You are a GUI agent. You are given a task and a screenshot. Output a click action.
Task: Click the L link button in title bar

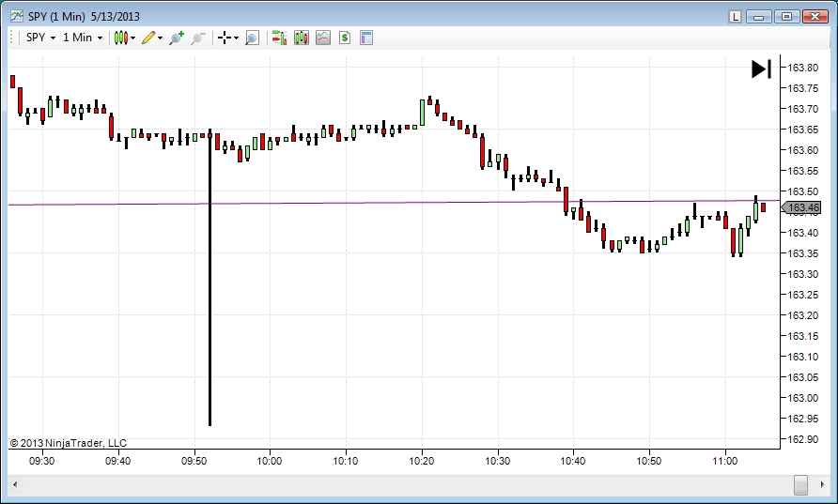pos(736,17)
